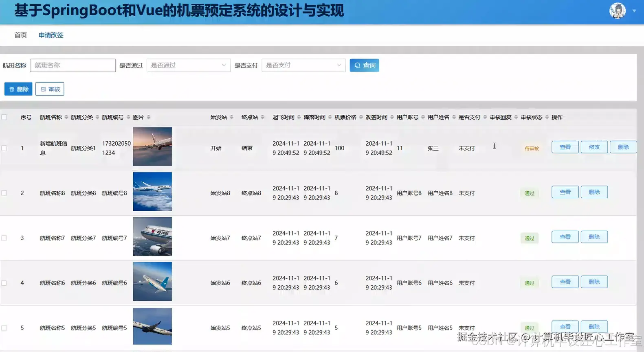The height and width of the screenshot is (352, 644).
Task: Expand the 是否支付 dropdown
Action: 303,65
